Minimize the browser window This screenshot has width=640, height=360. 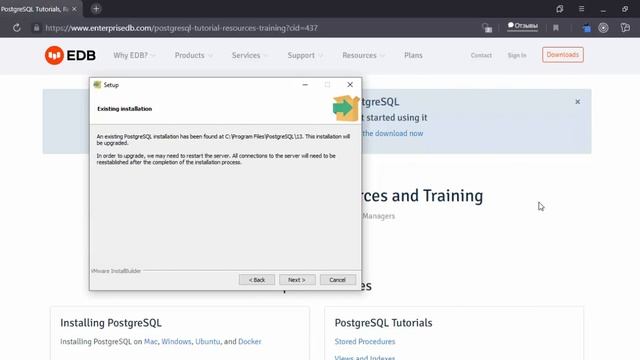pos(603,9)
